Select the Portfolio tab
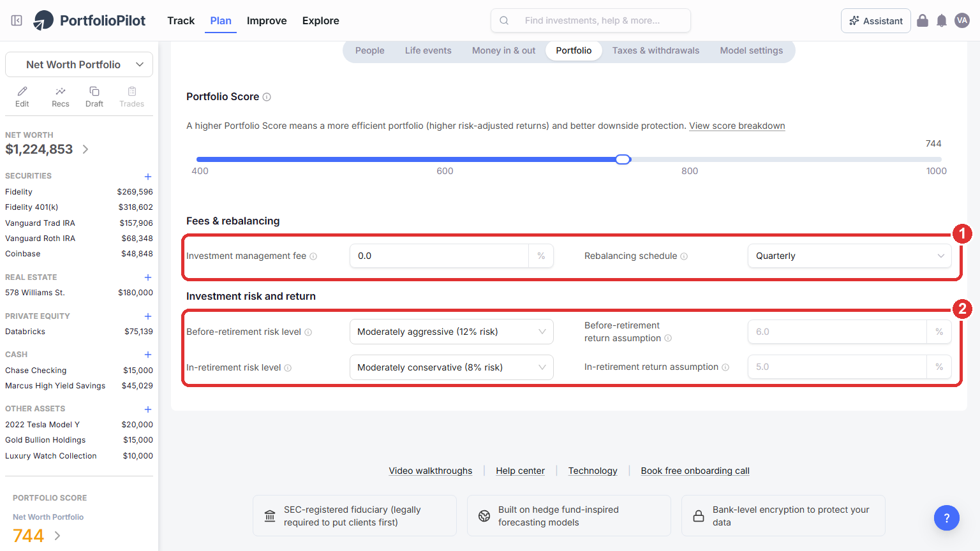Image resolution: width=980 pixels, height=551 pixels. pos(574,50)
